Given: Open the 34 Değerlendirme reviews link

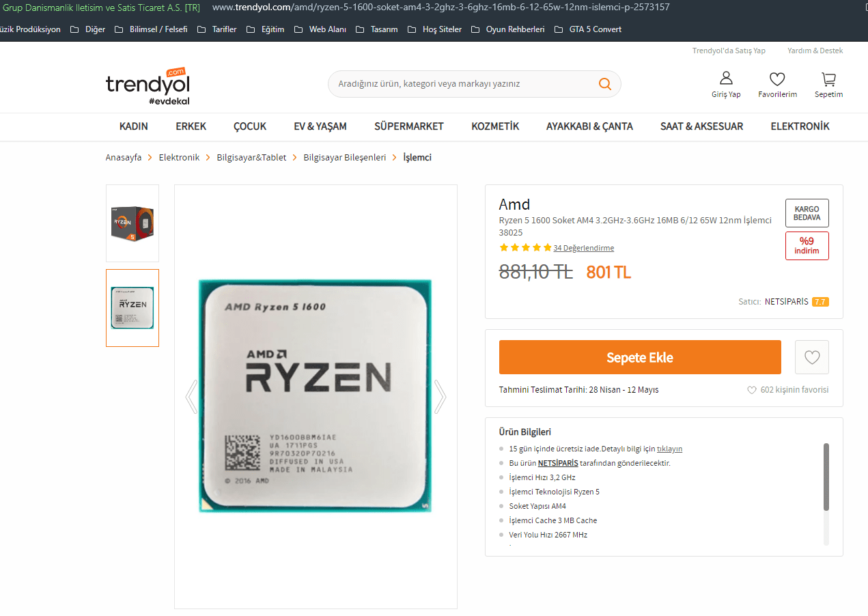Looking at the screenshot, I should coord(584,248).
